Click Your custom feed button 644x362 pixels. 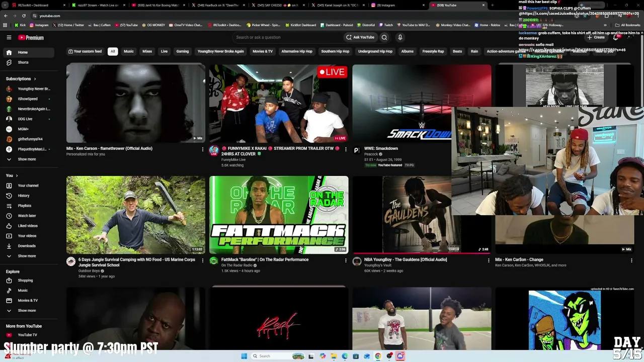click(x=85, y=51)
